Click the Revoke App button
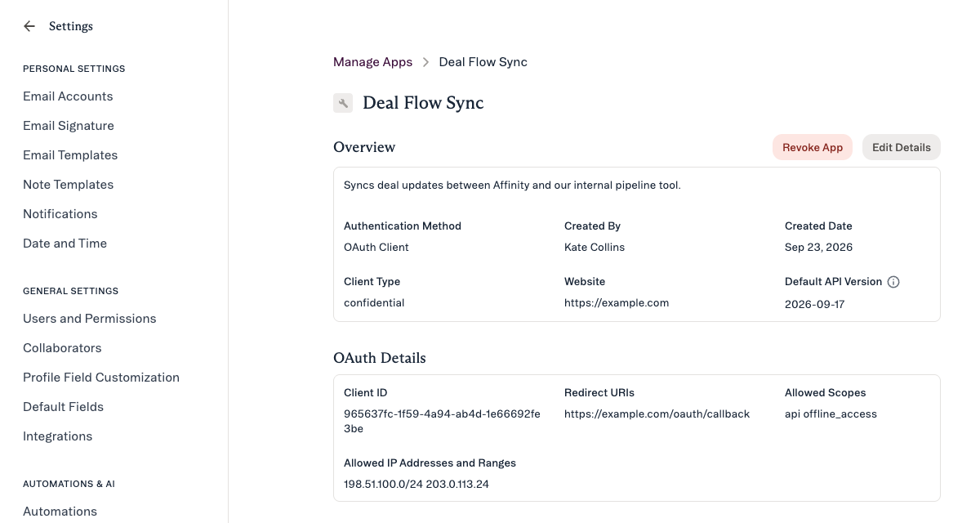 click(x=813, y=147)
